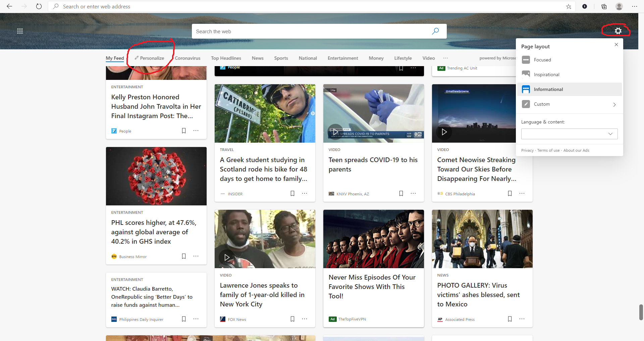This screenshot has height=341, width=644.
Task: Open the settings gear on the new tab page
Action: pos(618,31)
